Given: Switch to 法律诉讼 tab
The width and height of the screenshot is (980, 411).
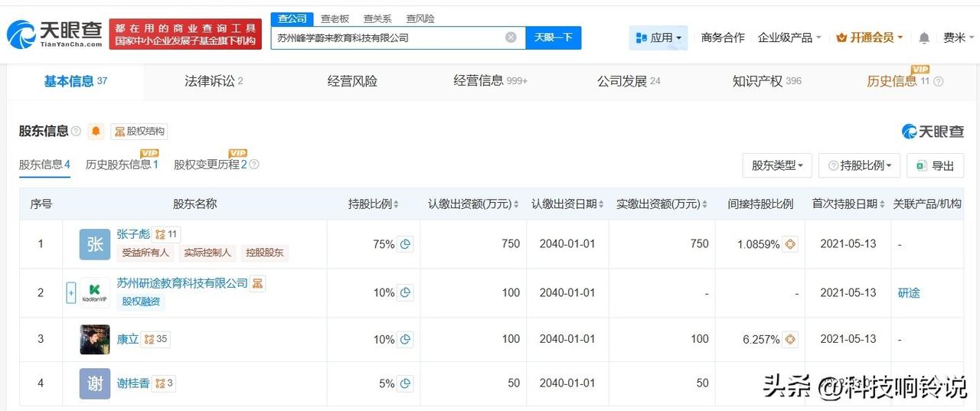Looking at the screenshot, I should (x=214, y=81).
